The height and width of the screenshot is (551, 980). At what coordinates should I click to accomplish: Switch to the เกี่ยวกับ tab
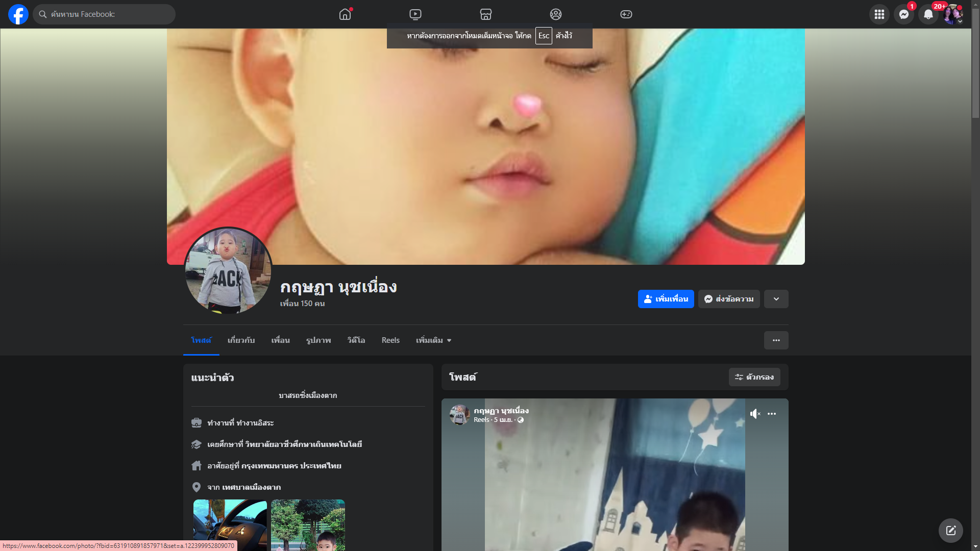pos(241,340)
